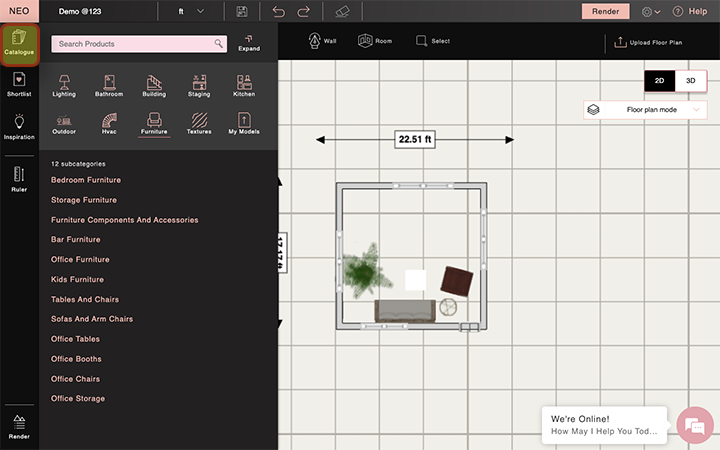This screenshot has width=720, height=450.
Task: Open Sofas And Arm Chairs subcategory
Action: tap(92, 319)
